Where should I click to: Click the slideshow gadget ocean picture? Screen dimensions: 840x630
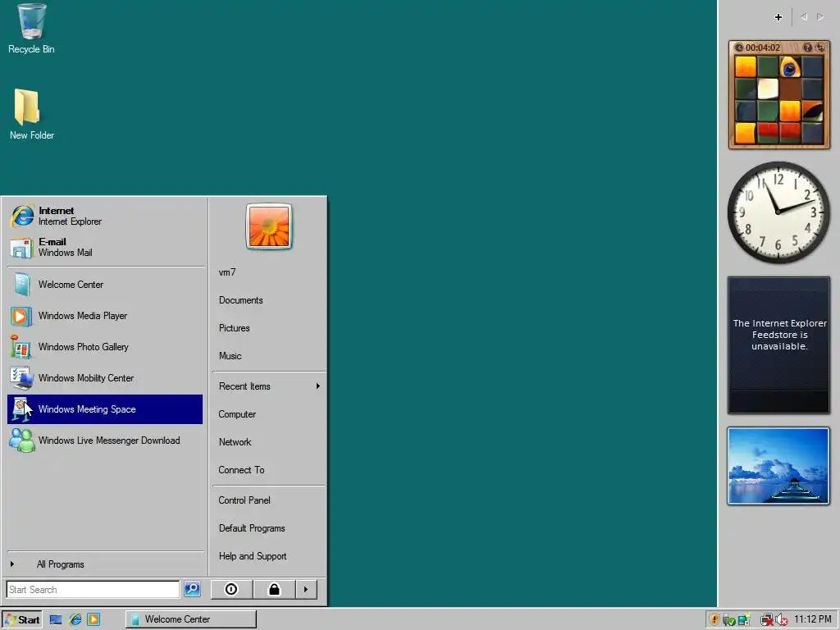(778, 466)
